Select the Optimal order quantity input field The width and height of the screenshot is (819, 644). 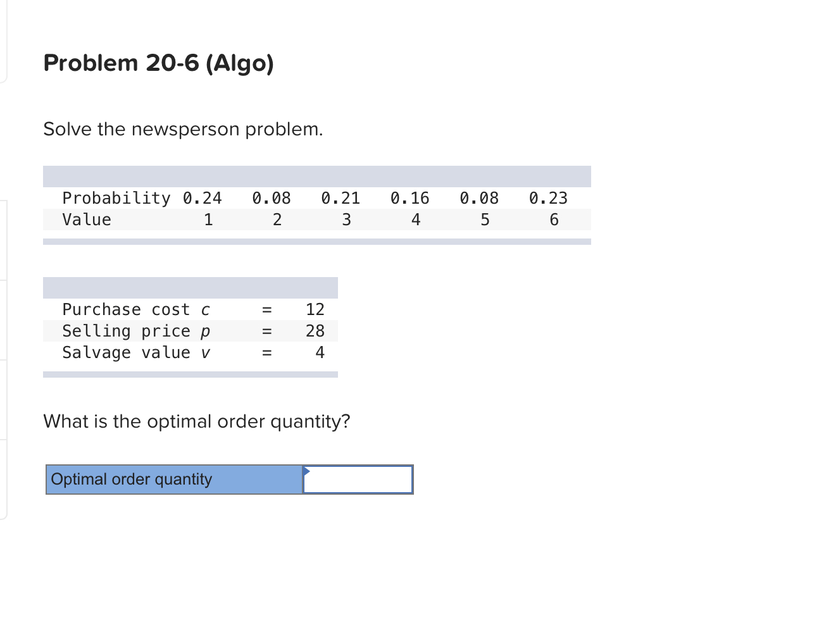(357, 480)
